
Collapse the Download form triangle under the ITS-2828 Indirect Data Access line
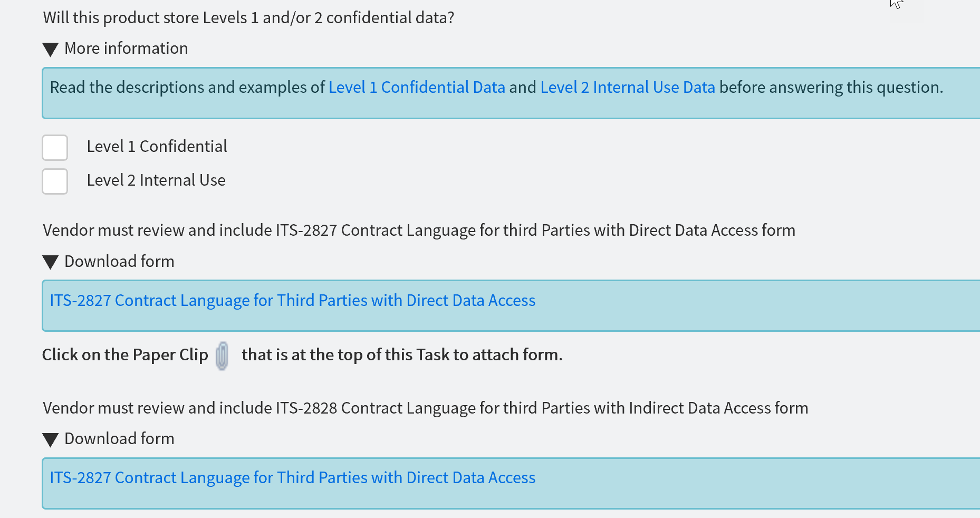pos(50,439)
